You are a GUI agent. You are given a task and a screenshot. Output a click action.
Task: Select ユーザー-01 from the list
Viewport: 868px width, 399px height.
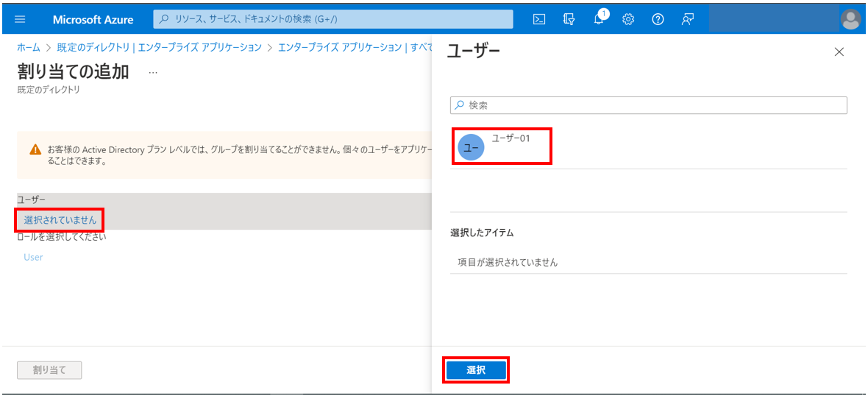click(x=511, y=138)
